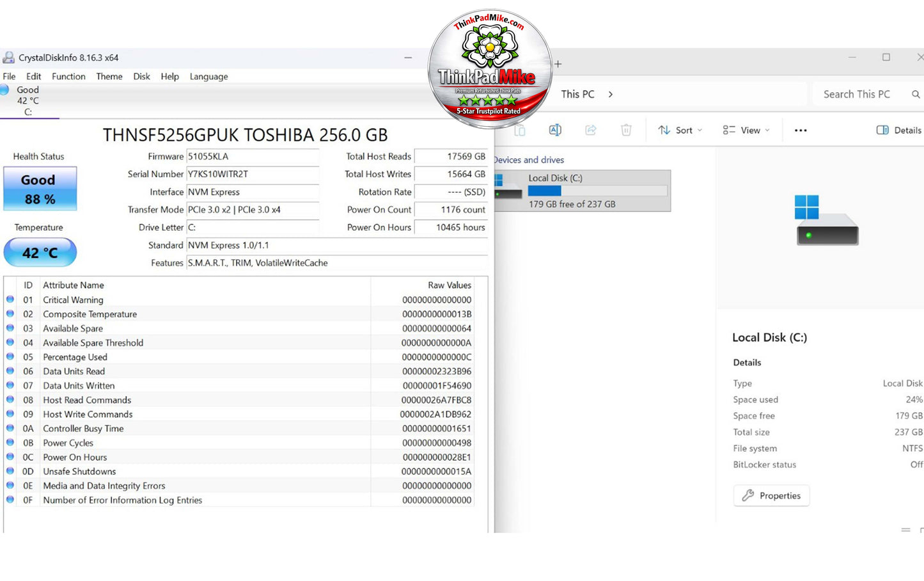Select Number of Error Information Log Entries attribute
The height and width of the screenshot is (581, 924).
[x=123, y=500]
